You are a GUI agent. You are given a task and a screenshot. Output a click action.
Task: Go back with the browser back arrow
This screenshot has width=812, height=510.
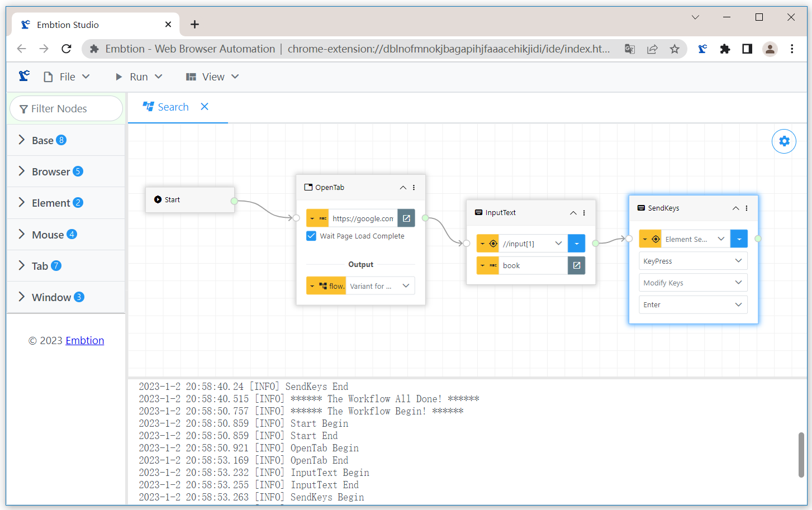click(x=22, y=49)
